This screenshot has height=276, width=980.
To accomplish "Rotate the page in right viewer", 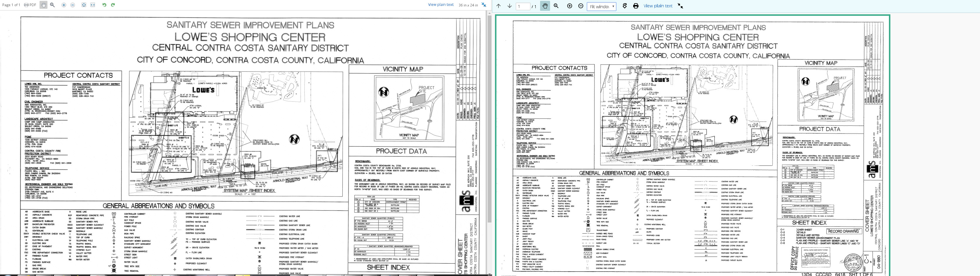I will tap(625, 6).
